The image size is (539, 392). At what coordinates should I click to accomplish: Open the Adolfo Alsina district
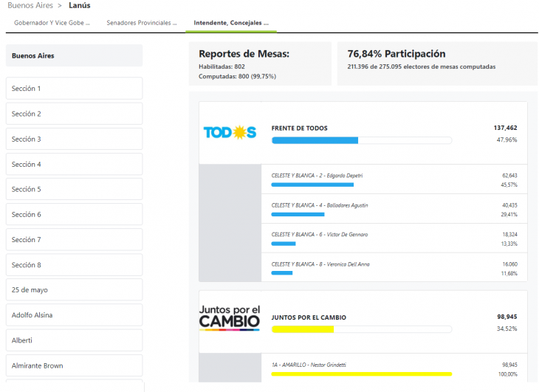[75, 315]
